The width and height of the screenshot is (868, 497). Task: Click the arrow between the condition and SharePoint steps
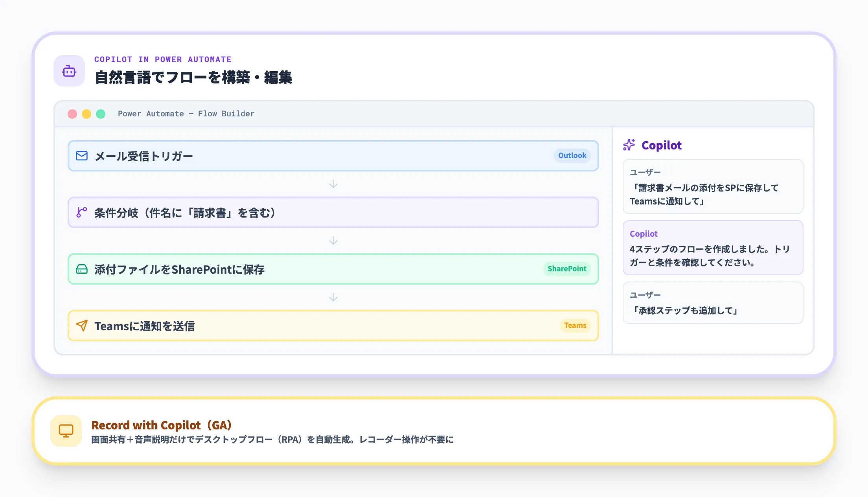tap(333, 241)
